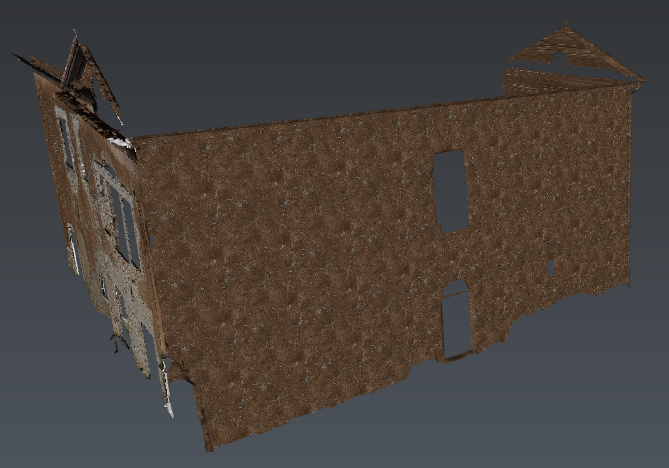The height and width of the screenshot is (468, 669).
Task: Select the small square hole near the wall's right edge
Action: coord(550,267)
